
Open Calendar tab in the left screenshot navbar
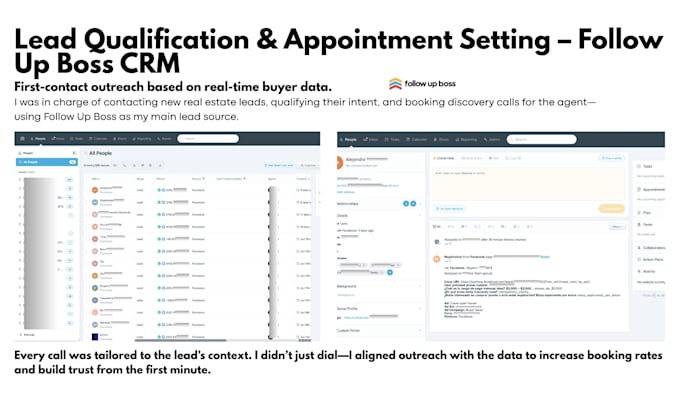click(98, 139)
